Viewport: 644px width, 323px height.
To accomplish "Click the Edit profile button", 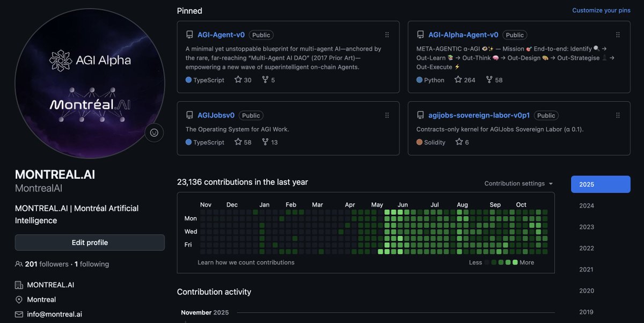I will 89,242.
